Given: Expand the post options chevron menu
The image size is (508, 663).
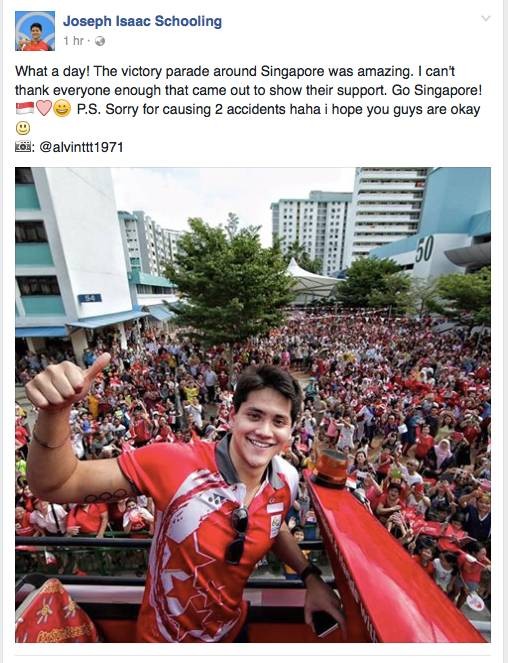Looking at the screenshot, I should [486, 18].
